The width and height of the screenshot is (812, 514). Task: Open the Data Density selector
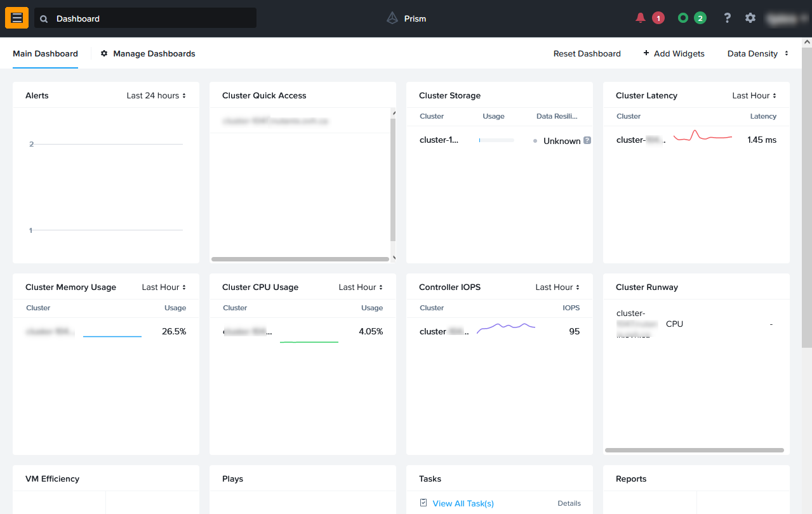click(x=757, y=54)
